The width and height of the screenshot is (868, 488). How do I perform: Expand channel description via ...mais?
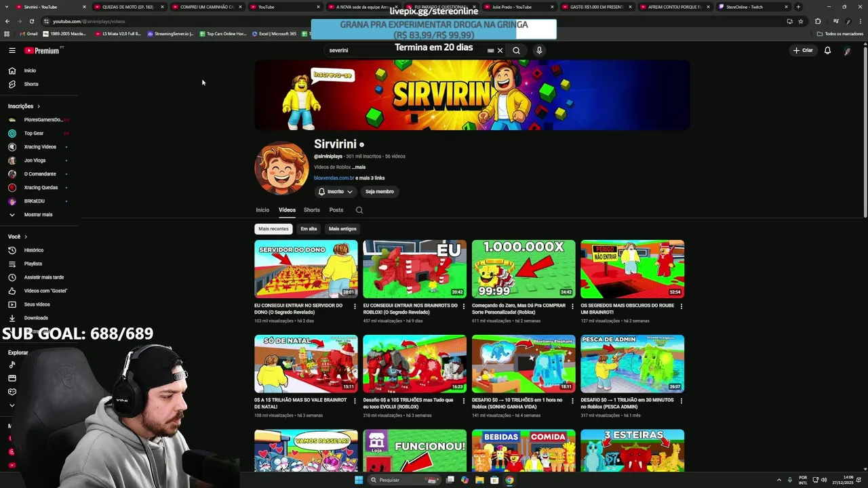[359, 167]
